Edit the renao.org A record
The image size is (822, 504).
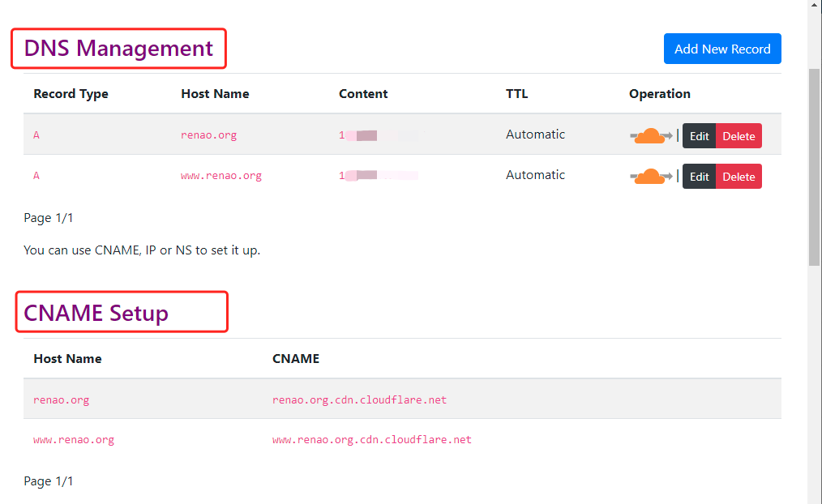click(699, 136)
